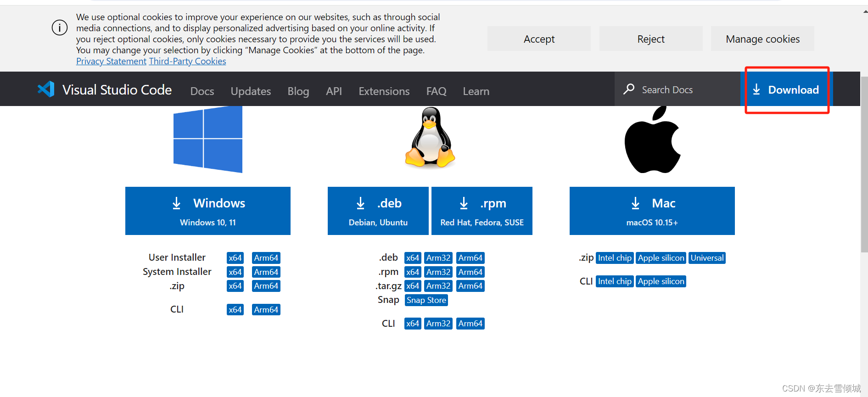Image resolution: width=868 pixels, height=397 pixels.
Task: Open the Privacy Statement link
Action: (x=111, y=61)
